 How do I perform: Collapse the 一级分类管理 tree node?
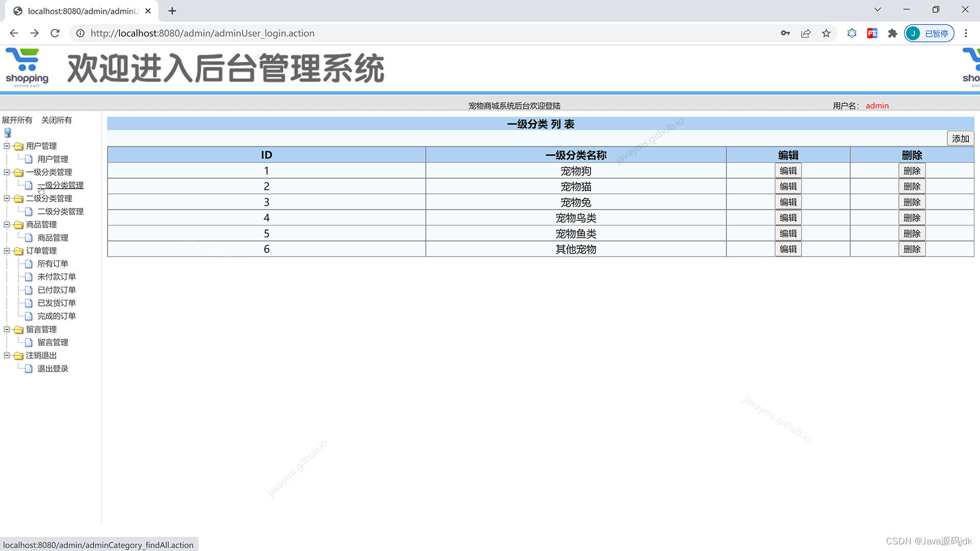7,172
